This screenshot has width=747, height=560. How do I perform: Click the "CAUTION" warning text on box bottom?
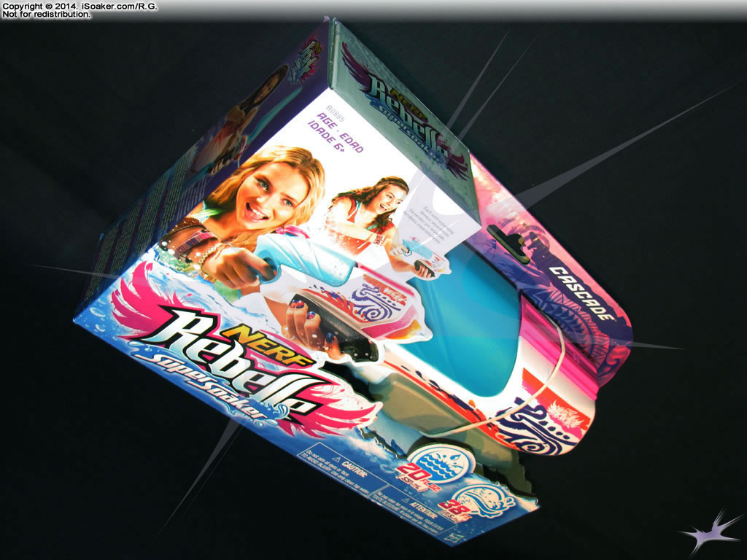(x=356, y=467)
